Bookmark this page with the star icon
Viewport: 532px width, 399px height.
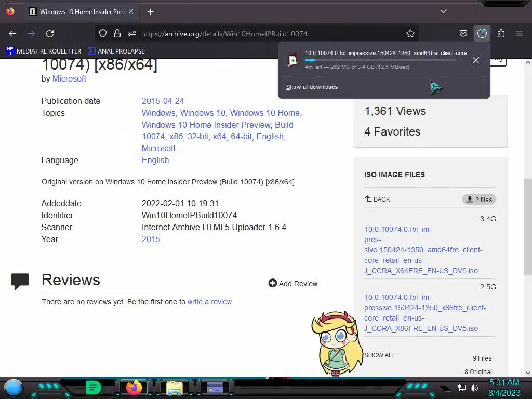(410, 33)
